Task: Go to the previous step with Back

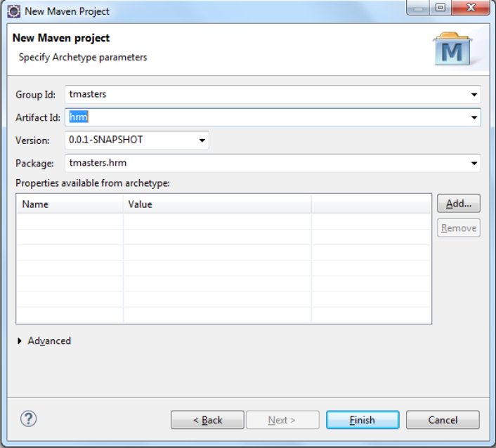Action: coord(207,420)
